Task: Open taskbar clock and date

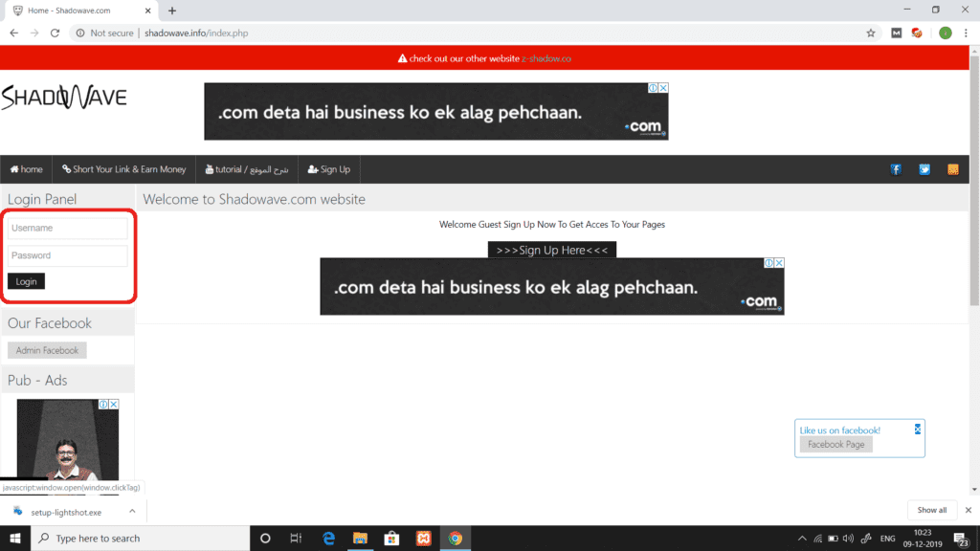Action: pyautogui.click(x=923, y=539)
